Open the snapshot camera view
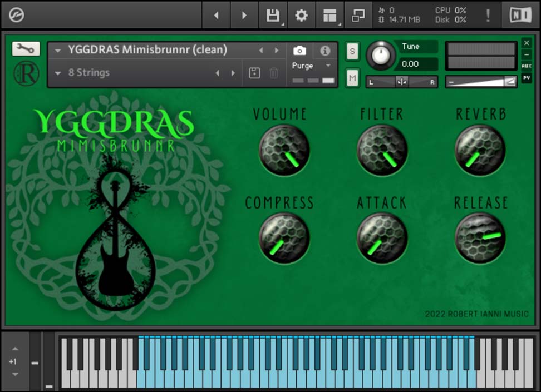 tap(299, 51)
